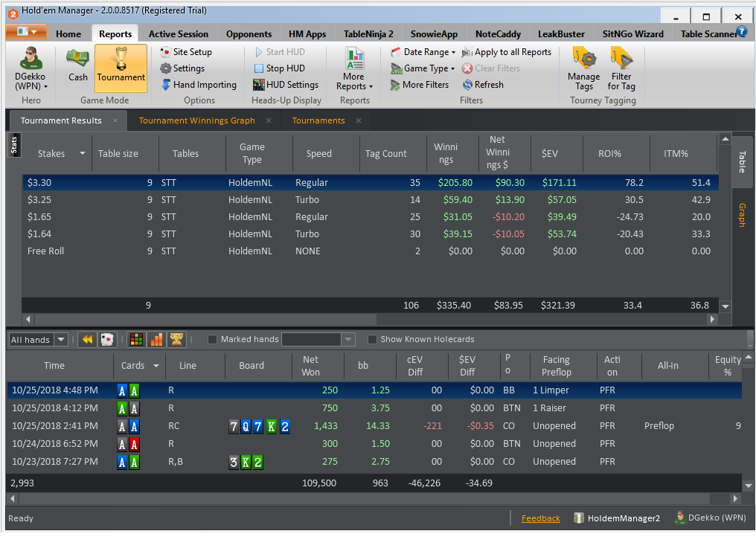
Task: Switch to the vertical Graph side tab
Action: [x=742, y=215]
